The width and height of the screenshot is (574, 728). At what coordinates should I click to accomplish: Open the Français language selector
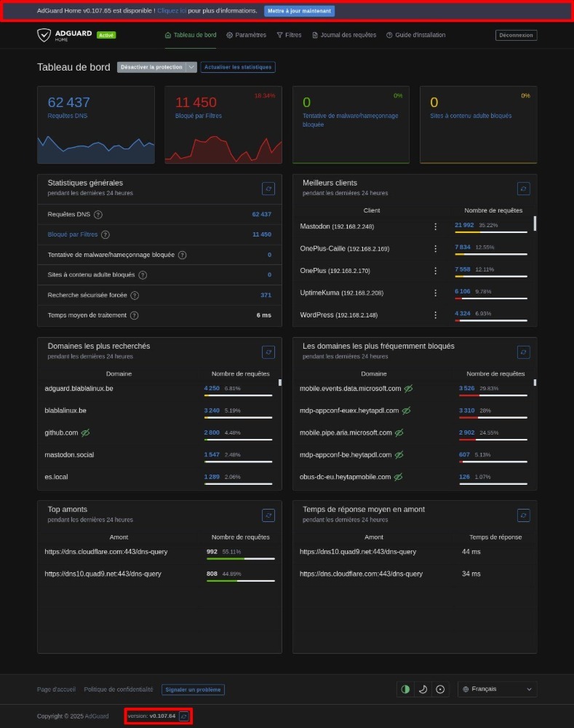coord(497,689)
